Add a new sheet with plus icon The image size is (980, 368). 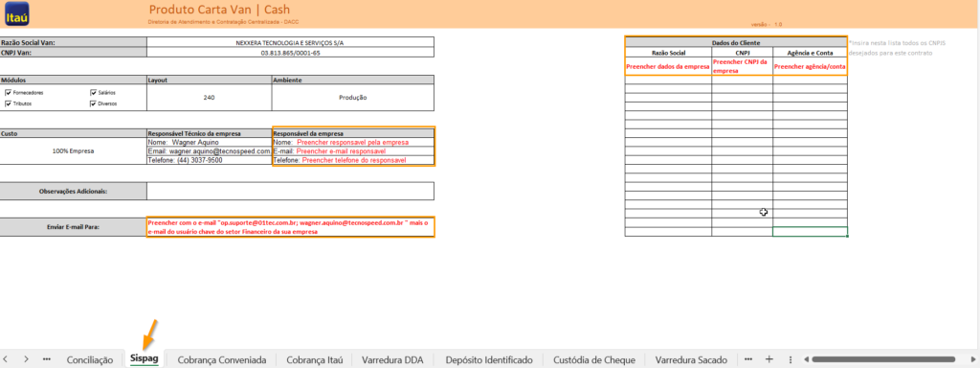(x=769, y=359)
